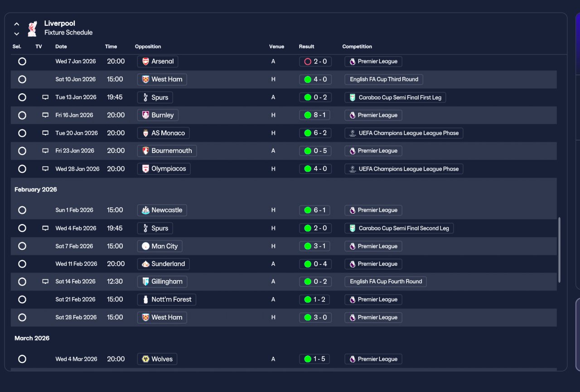Click TV icon for Bournemouth match
This screenshot has width=580, height=392.
pos(45,151)
